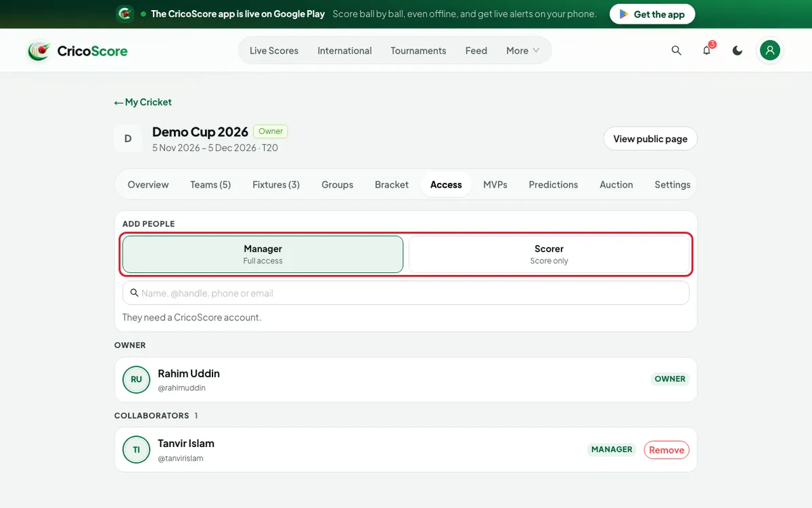Image resolution: width=812 pixels, height=508 pixels.
Task: Switch to the MVPs tab
Action: click(495, 184)
